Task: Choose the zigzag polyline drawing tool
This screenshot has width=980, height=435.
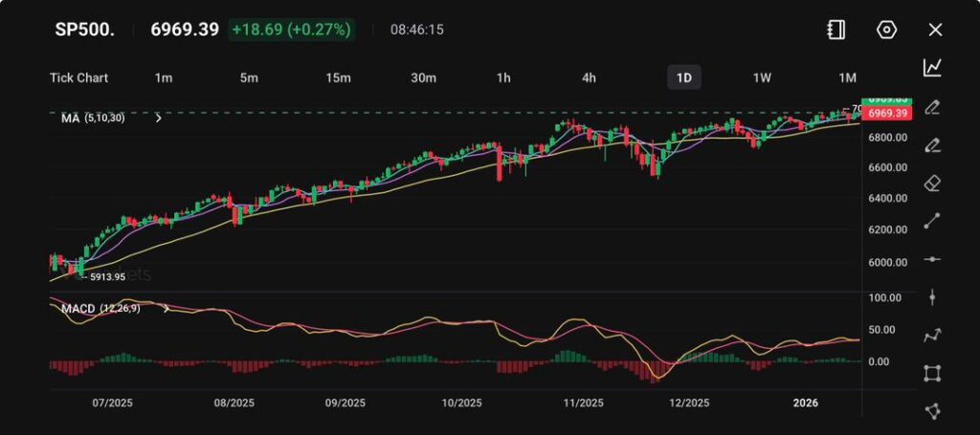Action: [932, 336]
